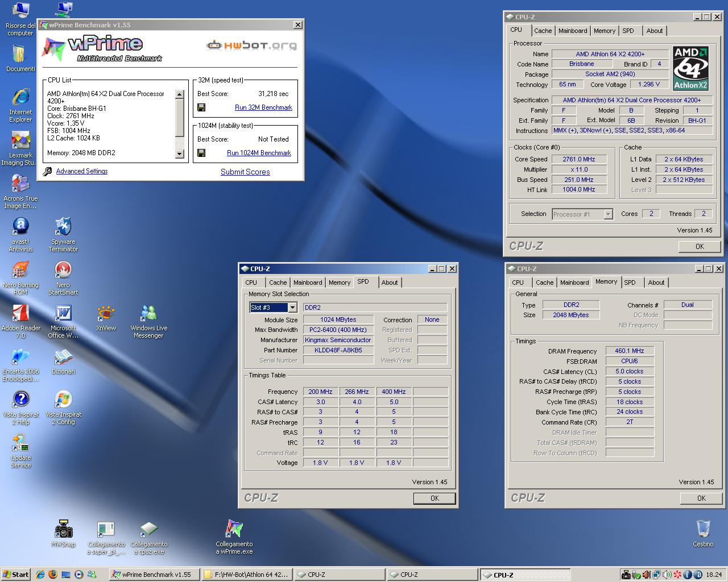Click the Part Number field KLDD48F-A8KB5
The height and width of the screenshot is (582, 728).
pos(338,350)
